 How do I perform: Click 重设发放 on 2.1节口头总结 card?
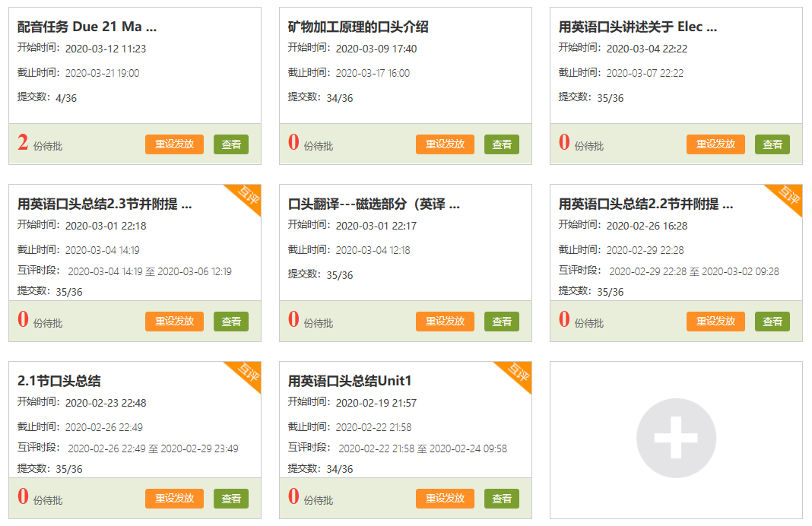coord(174,499)
